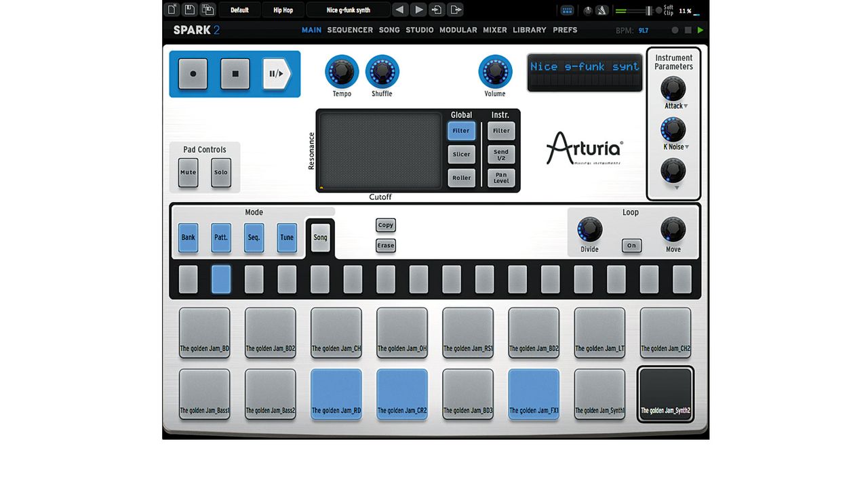Select Tune mode button
Viewport: 868px width, 488px height.
287,238
